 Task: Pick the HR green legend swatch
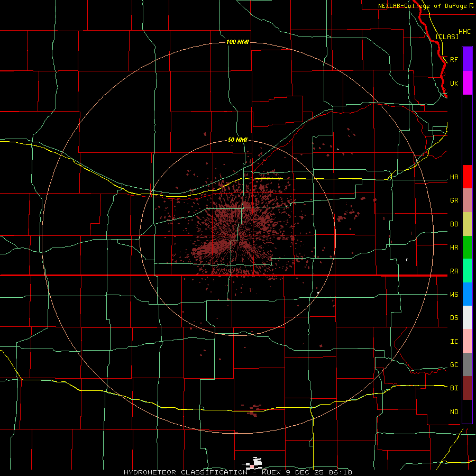[x=467, y=248]
